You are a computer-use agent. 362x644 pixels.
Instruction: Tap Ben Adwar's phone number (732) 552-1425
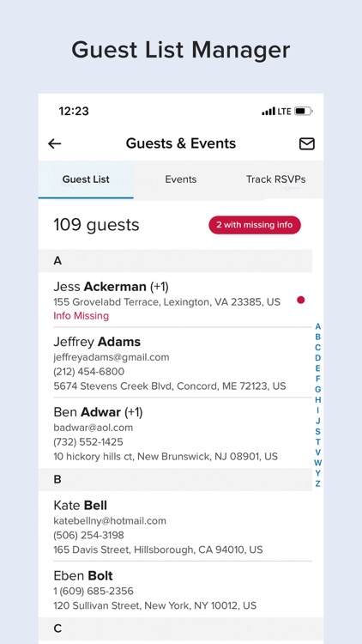click(x=88, y=442)
